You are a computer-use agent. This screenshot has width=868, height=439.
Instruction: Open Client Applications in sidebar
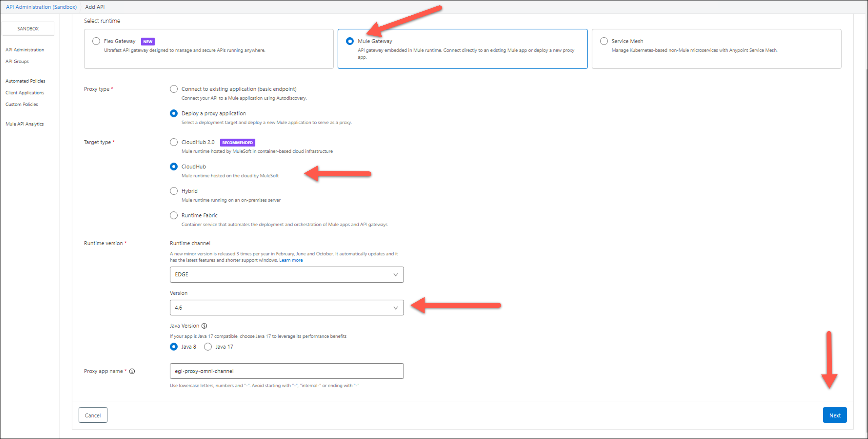[25, 93]
